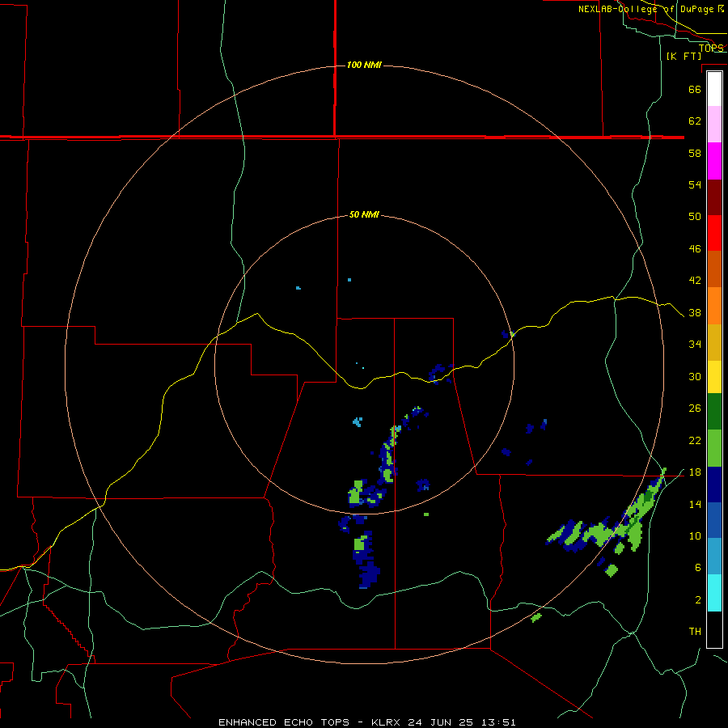Select the cyan legend swatch
Viewport: 728px width, 728px height.
point(714,593)
